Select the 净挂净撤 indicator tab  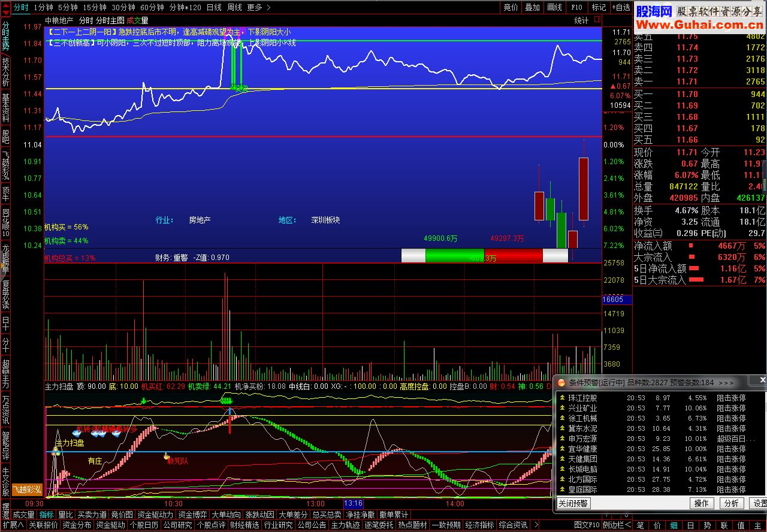360,515
